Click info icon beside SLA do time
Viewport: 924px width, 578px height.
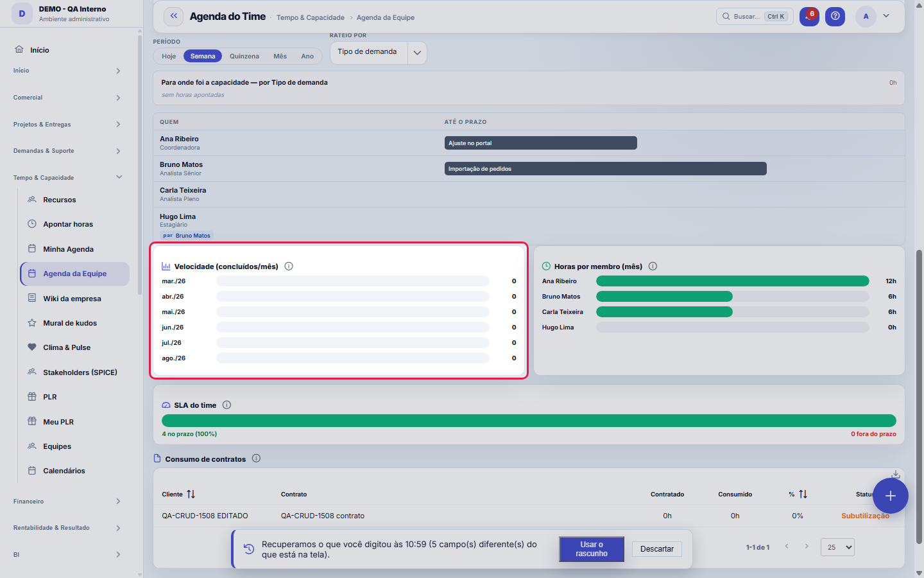227,405
